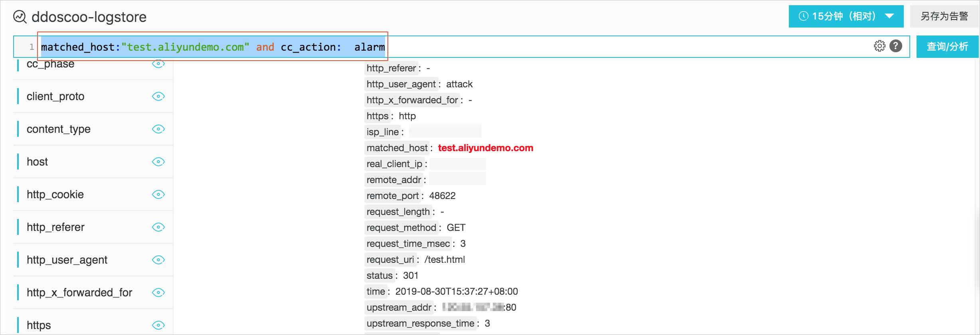Screen dimensions: 980x335
Task: Click the 查询/分析 search button
Action: point(947,47)
